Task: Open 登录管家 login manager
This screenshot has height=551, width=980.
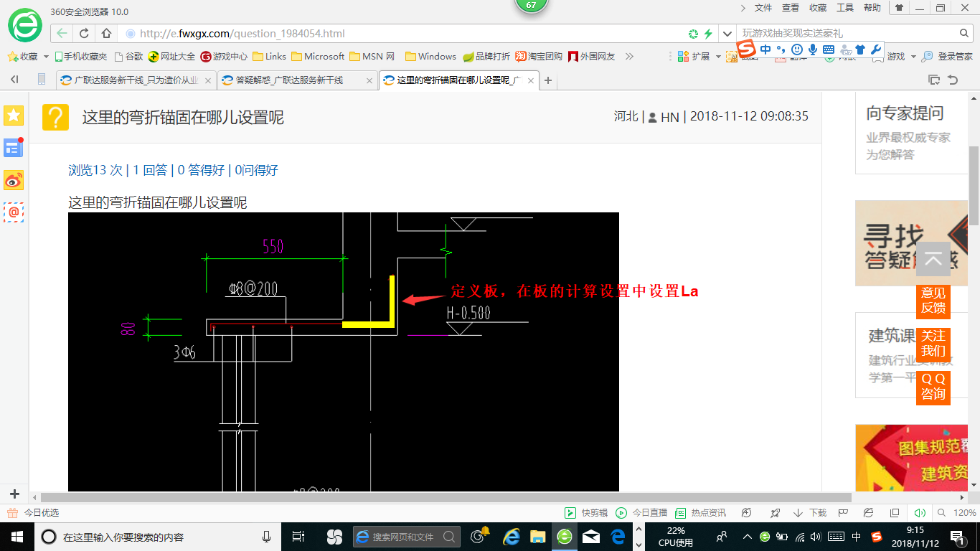Action: pos(947,56)
